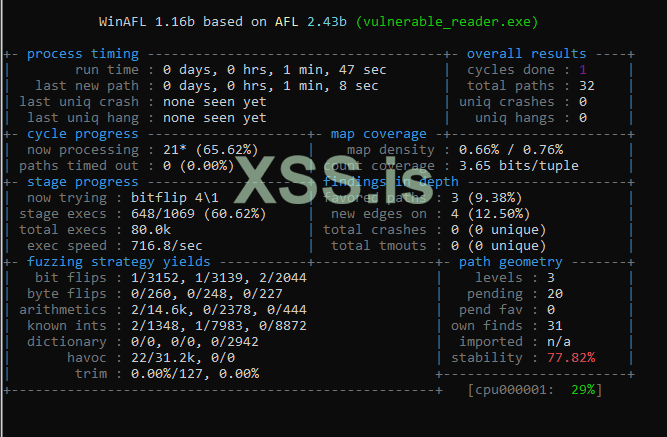
Task: Click the imported value n/a
Action: tap(559, 342)
